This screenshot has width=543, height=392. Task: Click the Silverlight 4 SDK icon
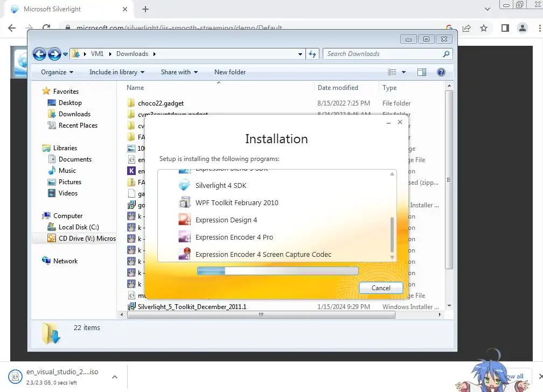pos(184,185)
